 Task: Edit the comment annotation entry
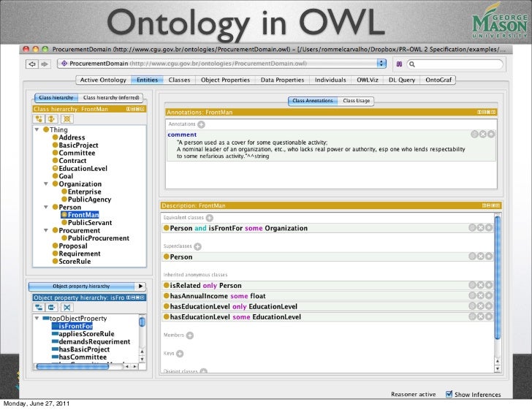click(491, 134)
